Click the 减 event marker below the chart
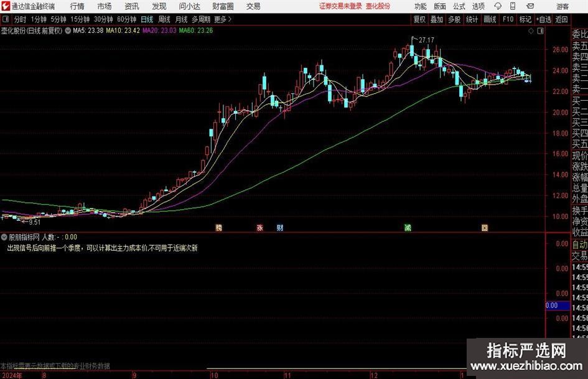 point(408,227)
